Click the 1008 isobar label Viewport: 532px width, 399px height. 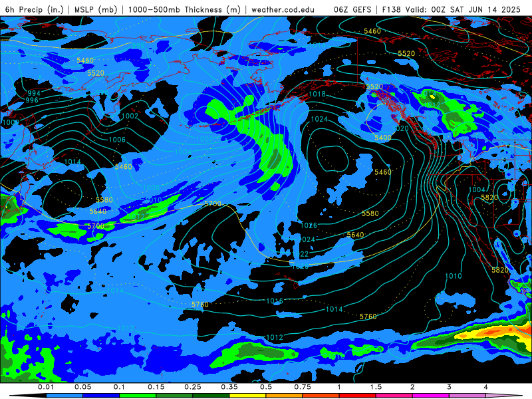click(x=152, y=188)
